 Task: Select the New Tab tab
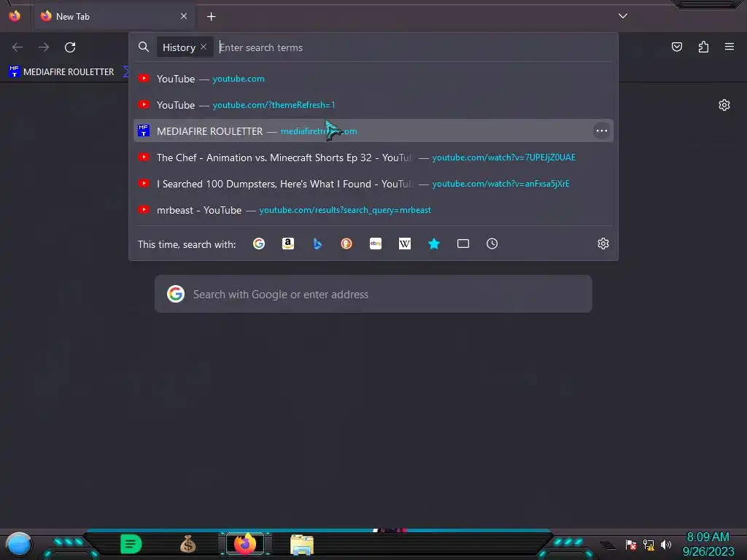click(114, 17)
